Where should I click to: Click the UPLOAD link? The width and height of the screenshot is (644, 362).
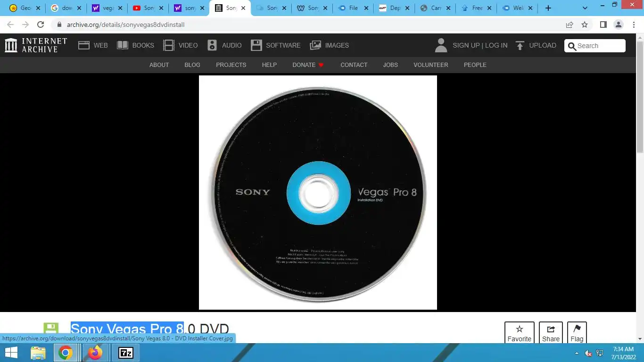point(543,45)
